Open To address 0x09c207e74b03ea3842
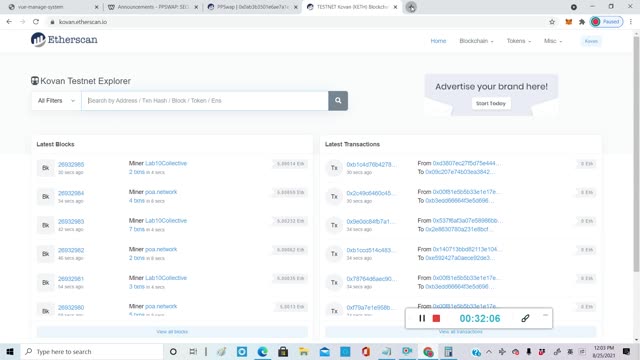640x360 pixels. (x=460, y=172)
